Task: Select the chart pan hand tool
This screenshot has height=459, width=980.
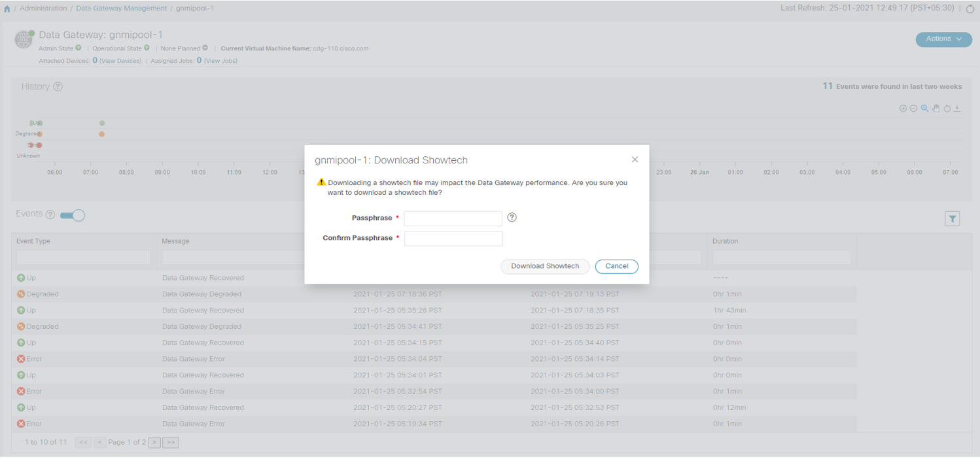Action: click(936, 109)
